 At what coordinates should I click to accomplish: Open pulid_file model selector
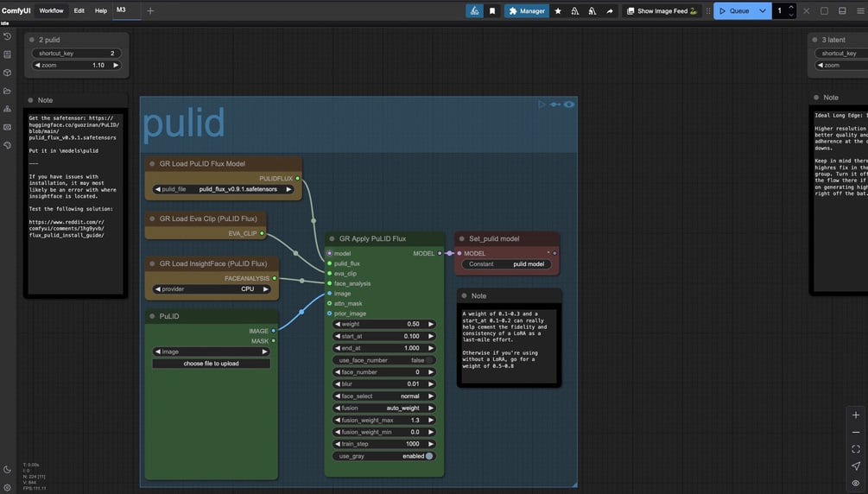tap(223, 189)
